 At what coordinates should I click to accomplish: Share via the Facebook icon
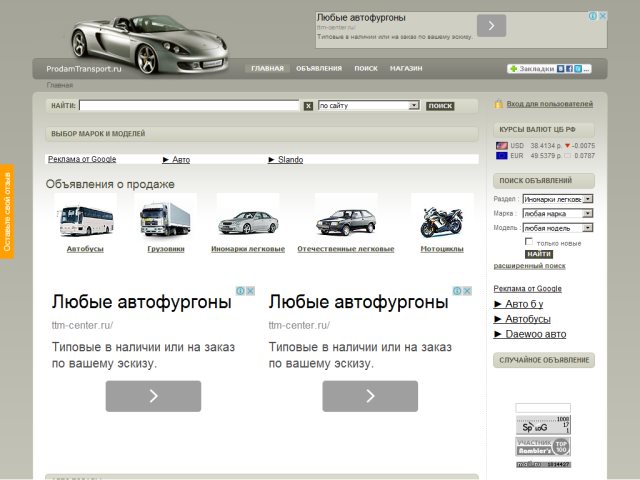569,69
